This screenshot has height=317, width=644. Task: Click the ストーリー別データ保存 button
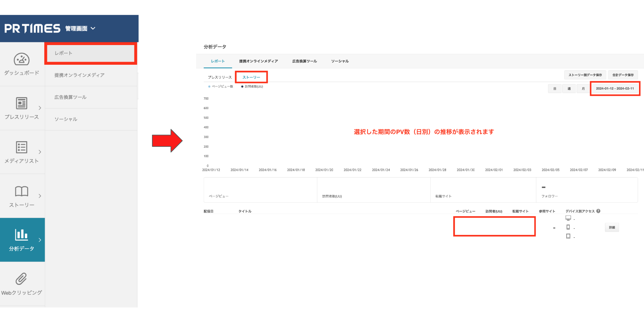pyautogui.click(x=585, y=75)
